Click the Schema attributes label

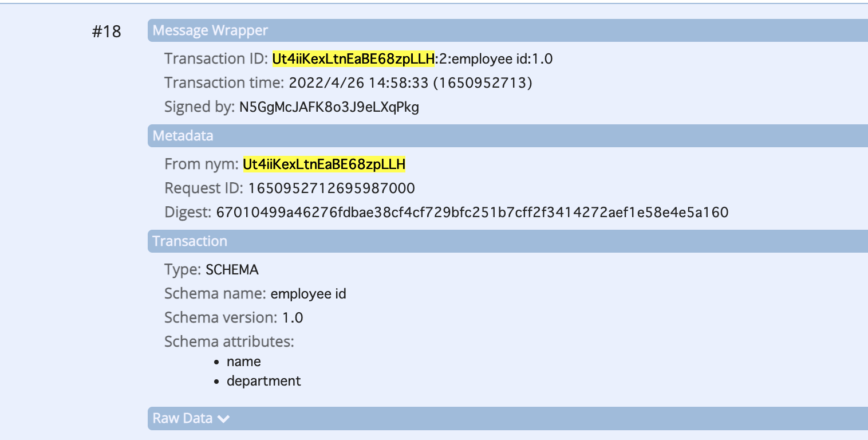click(229, 342)
